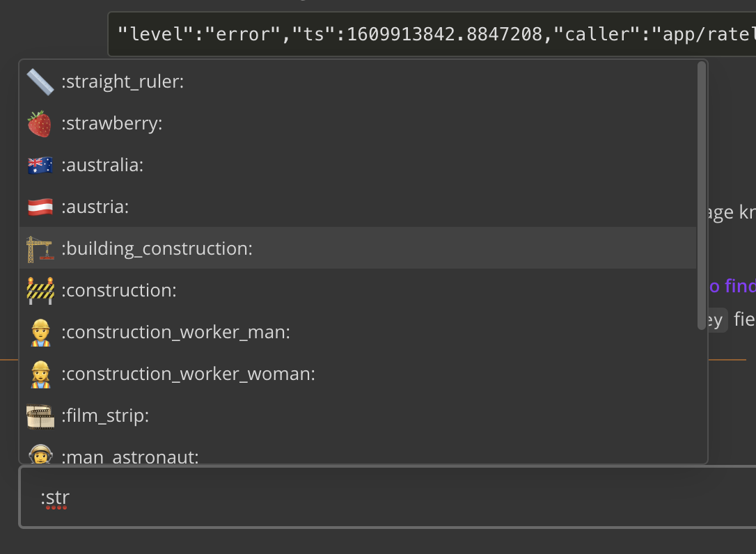Select :construction_worker_woman: suggestion text
Viewport: 756px width, 554px height.
(x=188, y=374)
